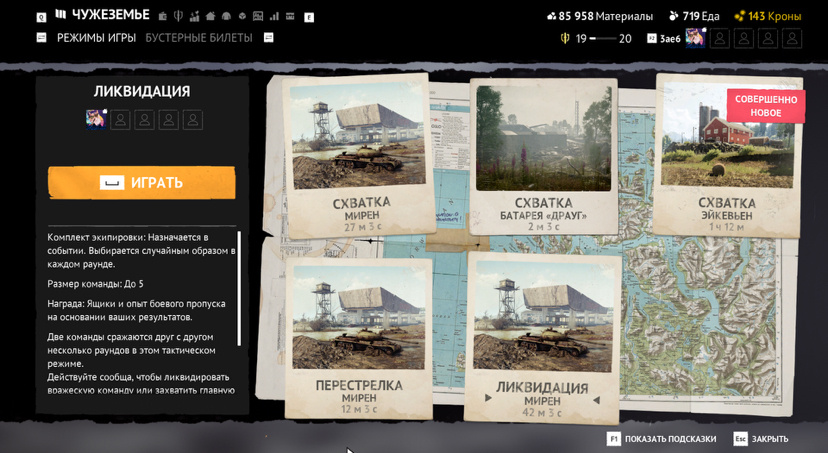Image resolution: width=828 pixels, height=453 pixels.
Task: Click ПОКАЗАТЬ ПОДСКАЗКИ hints button
Action: [x=671, y=439]
